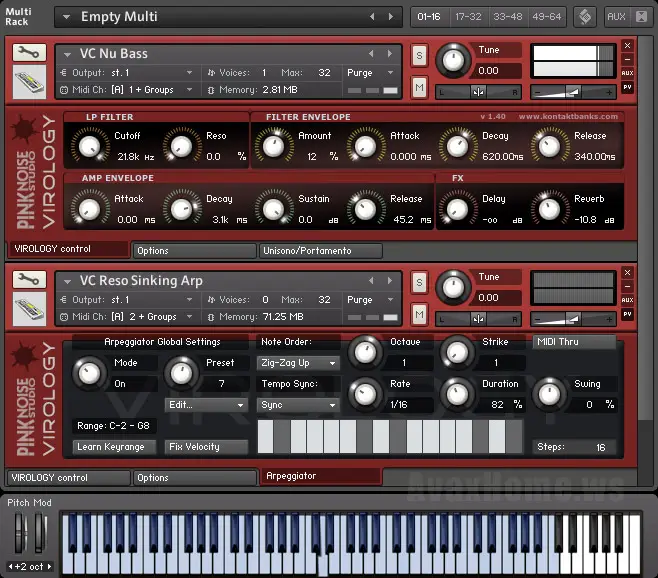658x578 pixels.
Task: Switch to instrument page 17-32
Action: tap(468, 17)
